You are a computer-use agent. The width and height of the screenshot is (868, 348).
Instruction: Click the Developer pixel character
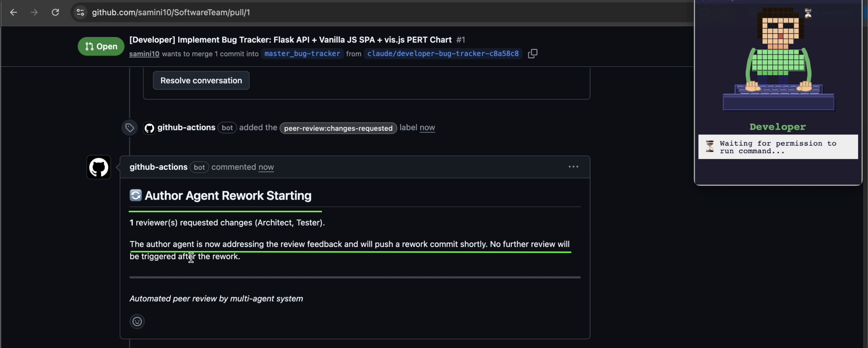tap(779, 59)
